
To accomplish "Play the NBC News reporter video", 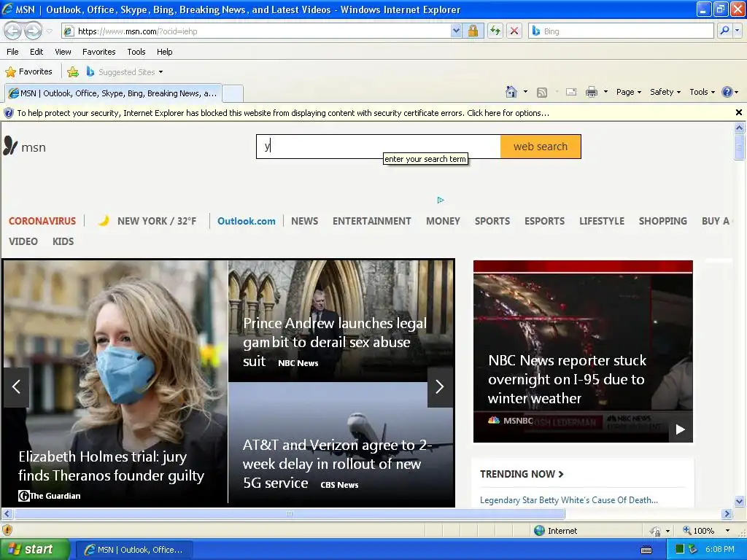I will pyautogui.click(x=681, y=429).
